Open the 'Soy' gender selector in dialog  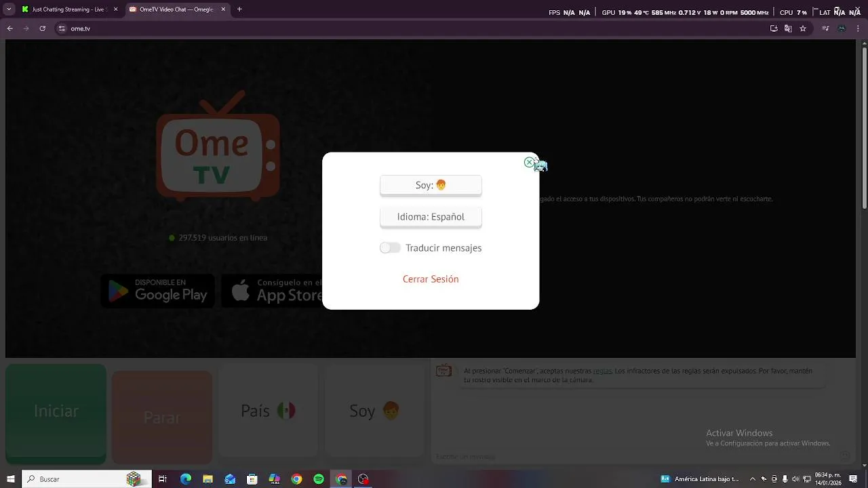click(431, 185)
